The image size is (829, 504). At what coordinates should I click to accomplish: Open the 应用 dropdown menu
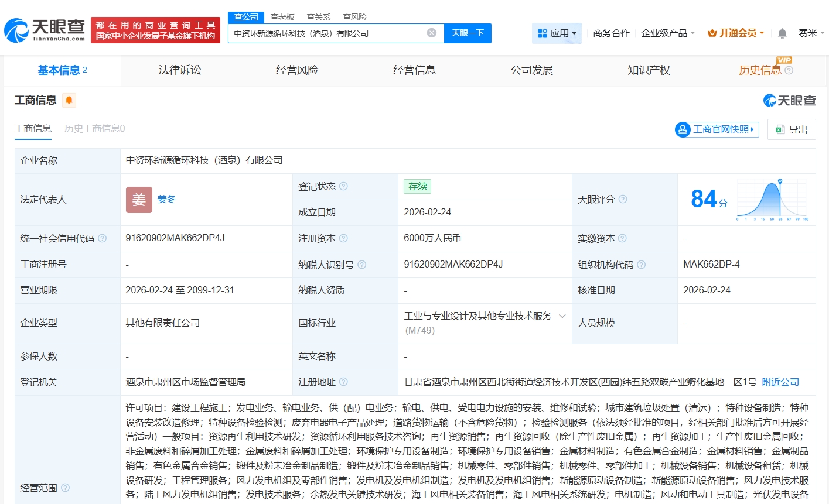pyautogui.click(x=557, y=33)
